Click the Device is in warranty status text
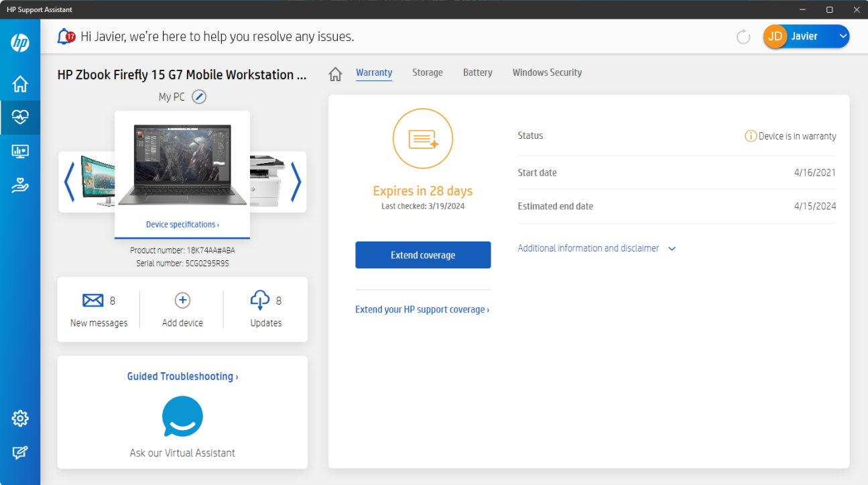The height and width of the screenshot is (485, 868). [x=798, y=136]
